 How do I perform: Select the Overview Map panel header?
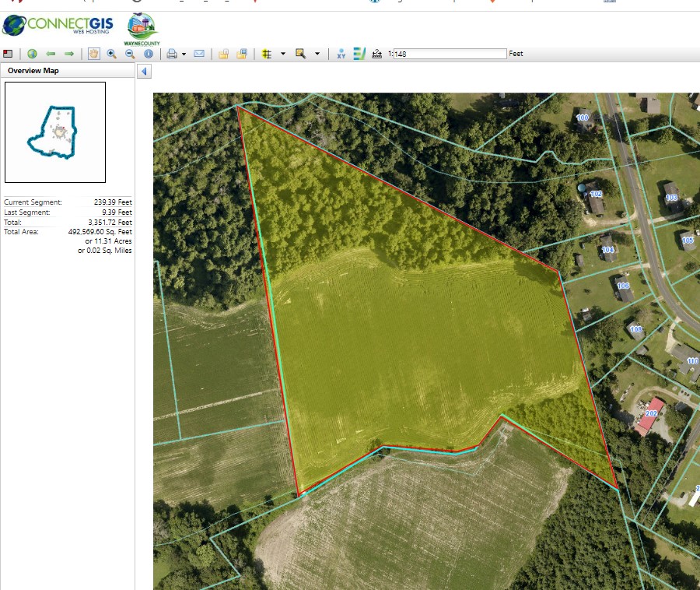[33, 71]
